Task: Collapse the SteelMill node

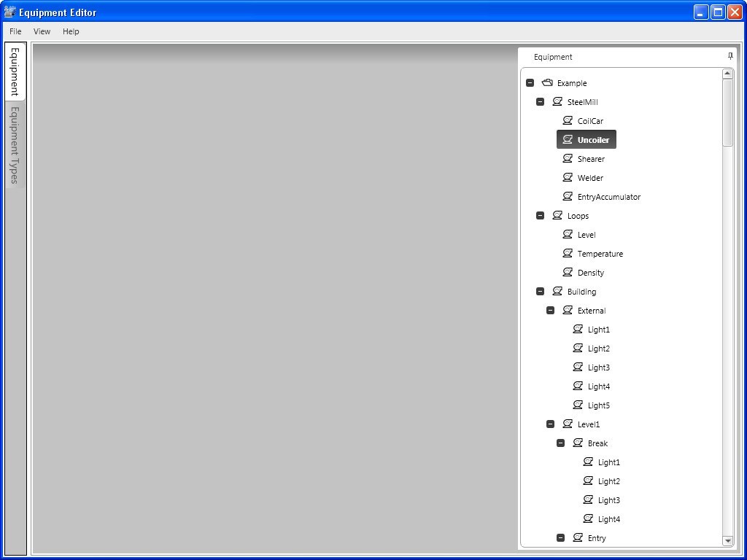Action: (x=540, y=101)
